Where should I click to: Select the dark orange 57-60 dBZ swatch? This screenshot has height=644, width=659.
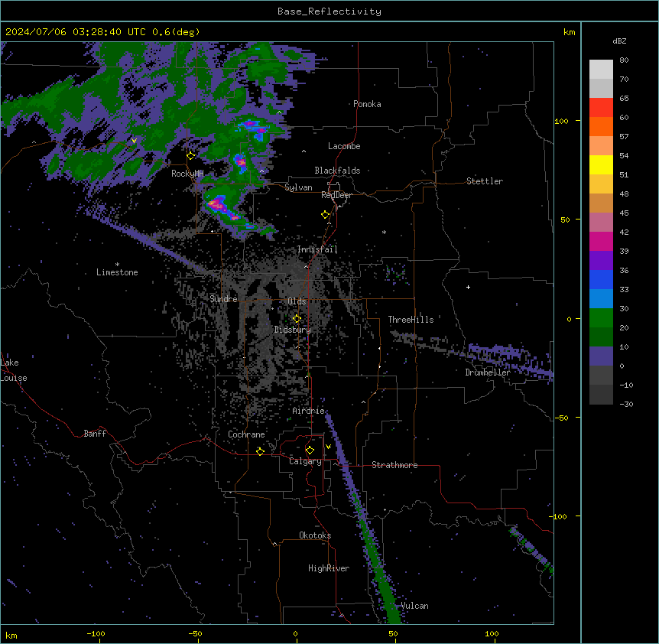(x=601, y=126)
